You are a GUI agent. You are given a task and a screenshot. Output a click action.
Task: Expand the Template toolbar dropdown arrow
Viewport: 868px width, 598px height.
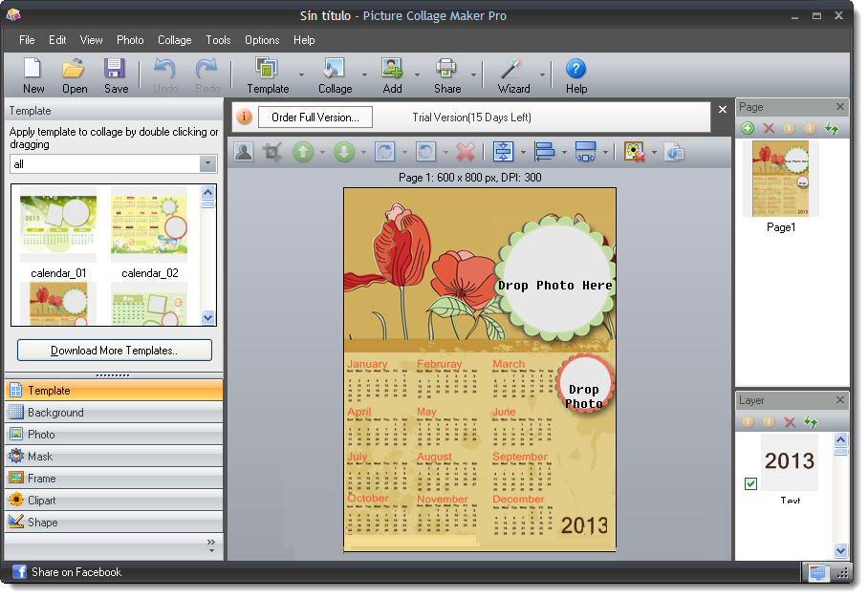pos(301,75)
